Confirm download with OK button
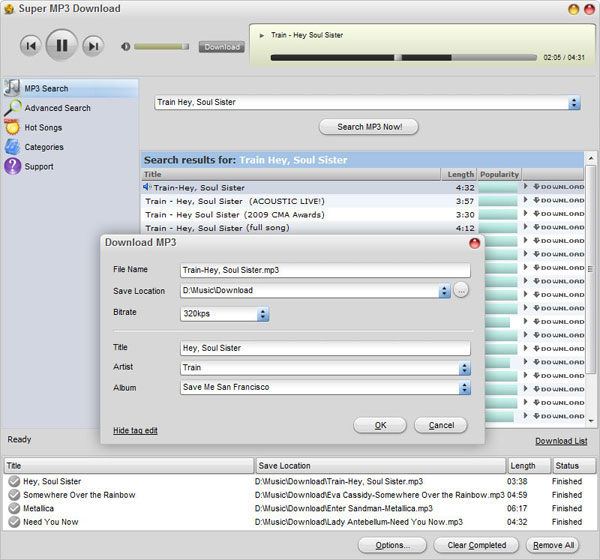 point(380,425)
